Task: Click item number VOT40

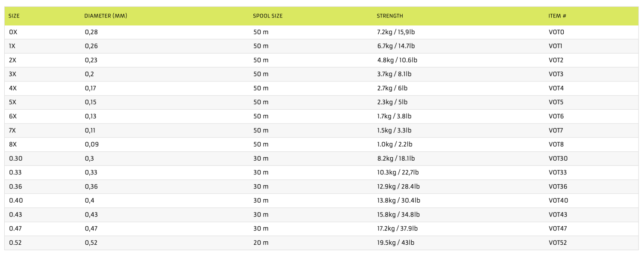Action: point(558,201)
